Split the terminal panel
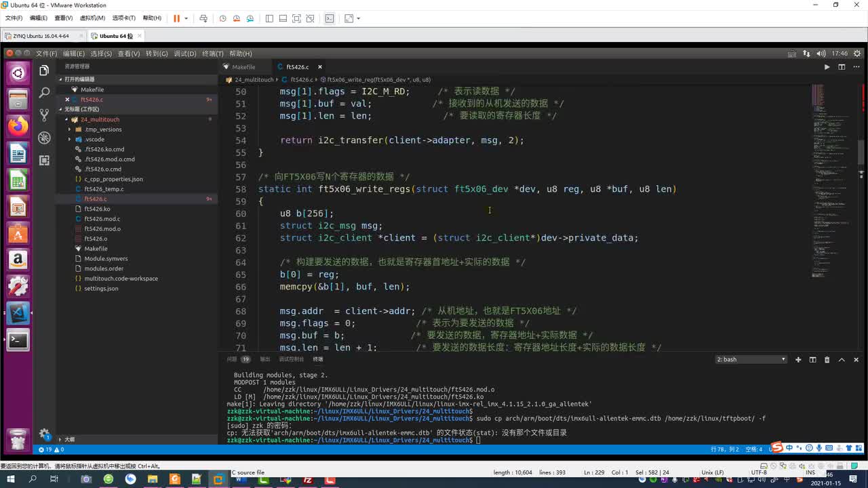Image resolution: width=868 pixels, height=488 pixels. click(812, 359)
